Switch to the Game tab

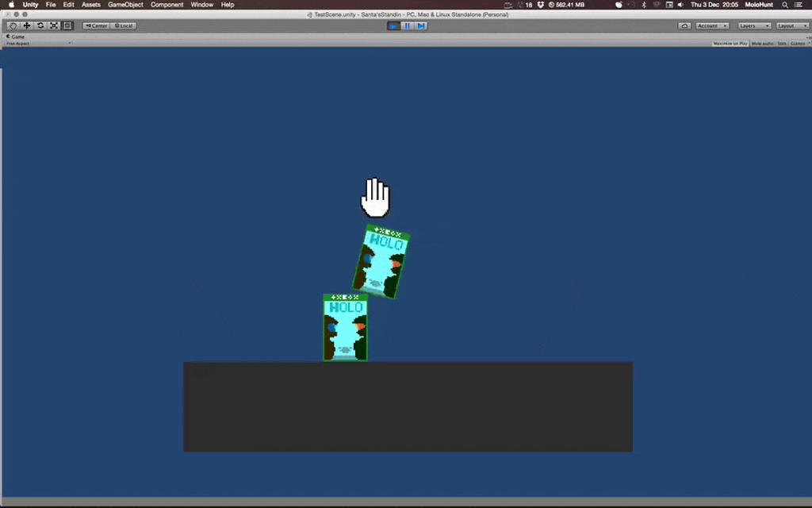[17, 37]
